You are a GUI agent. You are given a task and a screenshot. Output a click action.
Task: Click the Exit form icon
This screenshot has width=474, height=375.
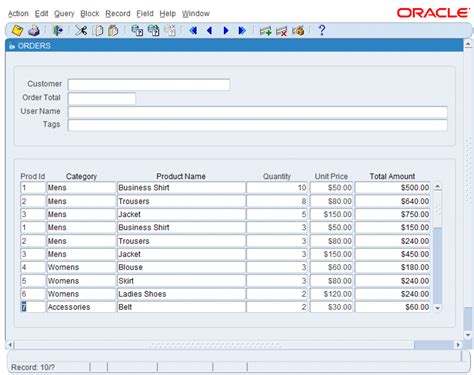tap(57, 31)
